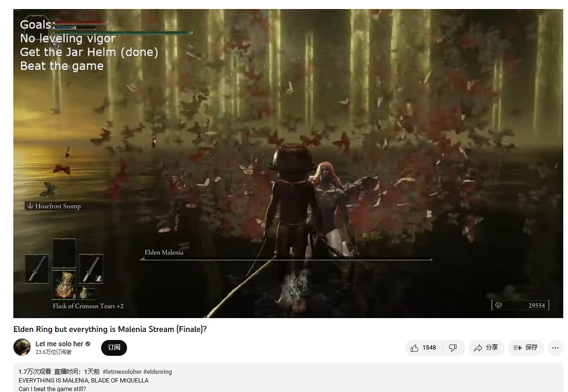Image resolution: width=568 pixels, height=392 pixels.
Task: Open the Let me solo her channel name link
Action: [x=59, y=344]
